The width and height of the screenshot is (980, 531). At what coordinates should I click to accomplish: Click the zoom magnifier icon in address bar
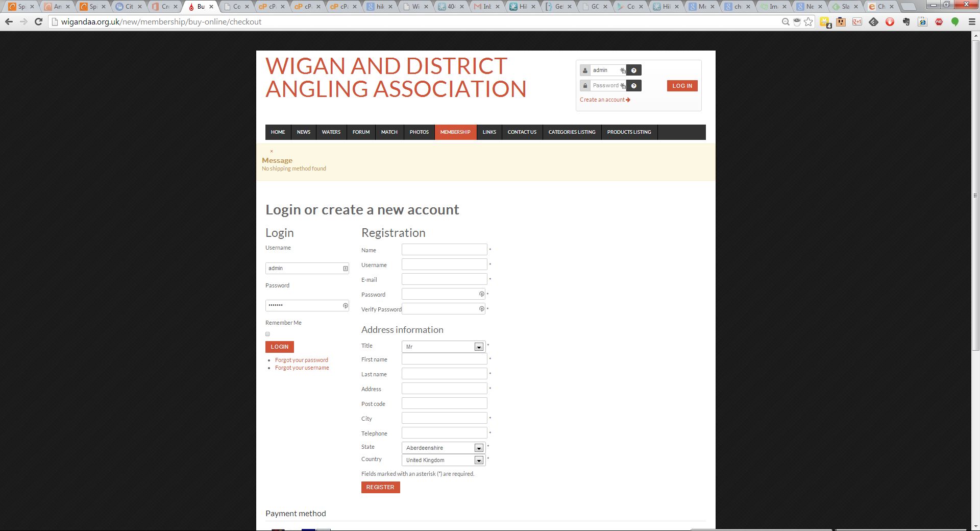786,22
